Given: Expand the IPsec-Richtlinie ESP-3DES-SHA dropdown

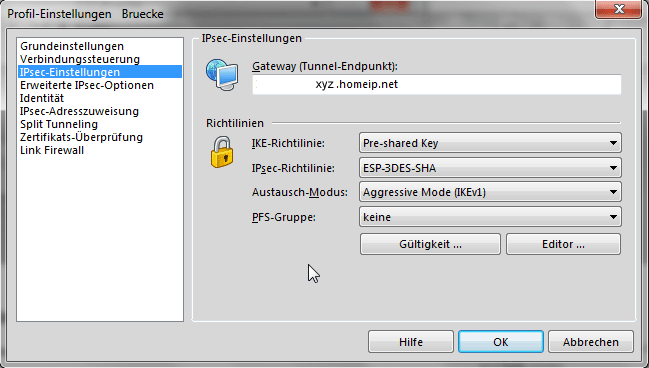Looking at the screenshot, I should [490, 168].
